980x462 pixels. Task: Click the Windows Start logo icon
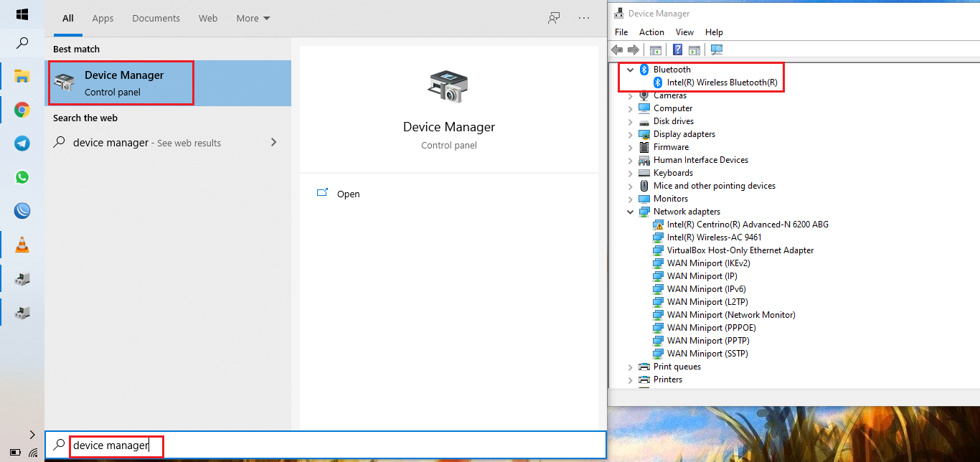22,14
